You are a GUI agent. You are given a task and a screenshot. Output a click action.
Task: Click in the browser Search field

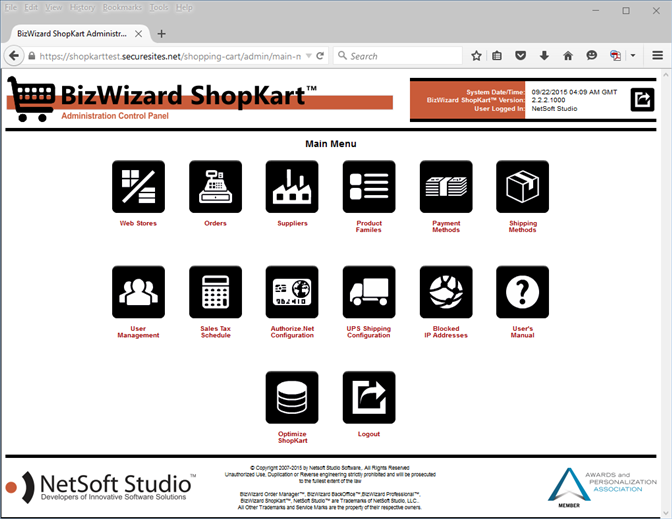pos(398,56)
